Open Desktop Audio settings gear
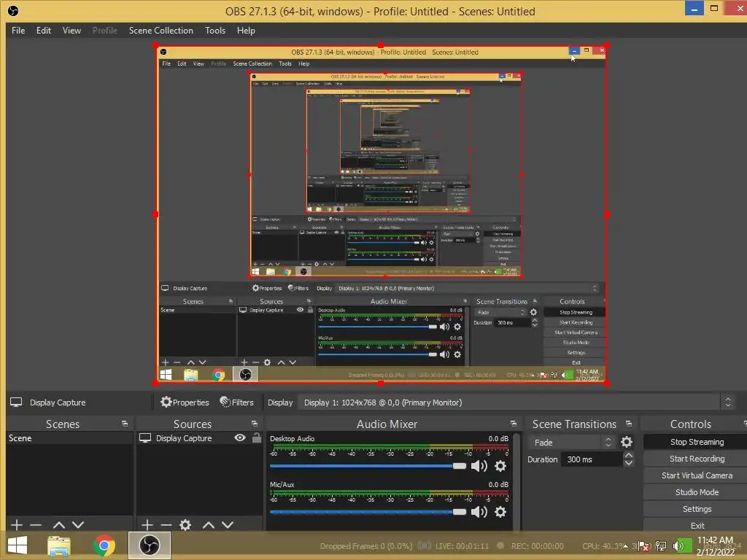The width and height of the screenshot is (747, 560). 500,466
